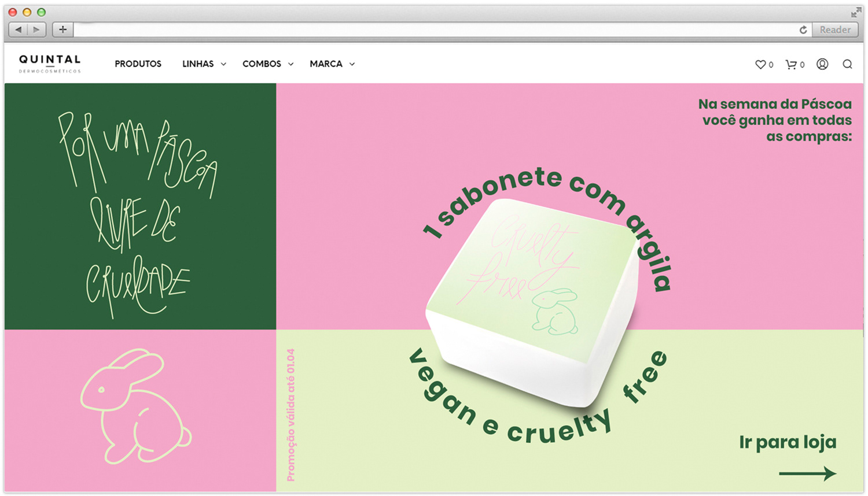Open the user account icon
The height and width of the screenshot is (496, 868).
(822, 64)
